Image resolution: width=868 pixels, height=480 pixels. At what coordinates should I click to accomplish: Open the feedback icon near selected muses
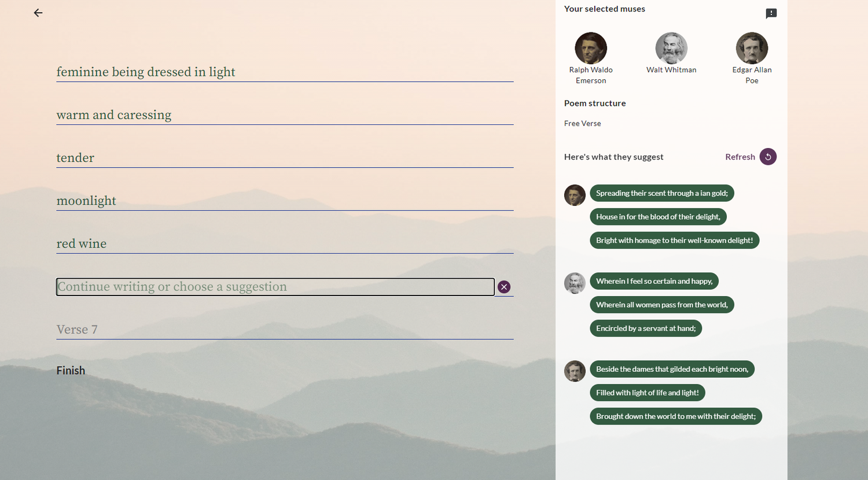[771, 13]
